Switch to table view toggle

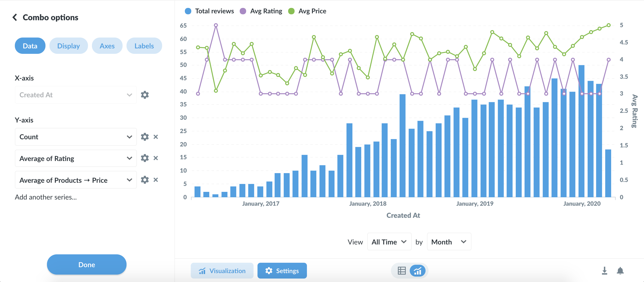tap(402, 271)
